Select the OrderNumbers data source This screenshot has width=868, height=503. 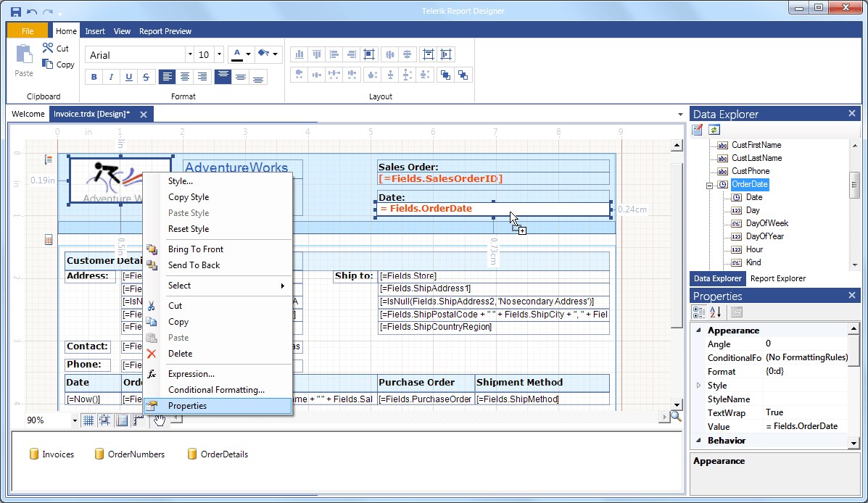point(130,454)
